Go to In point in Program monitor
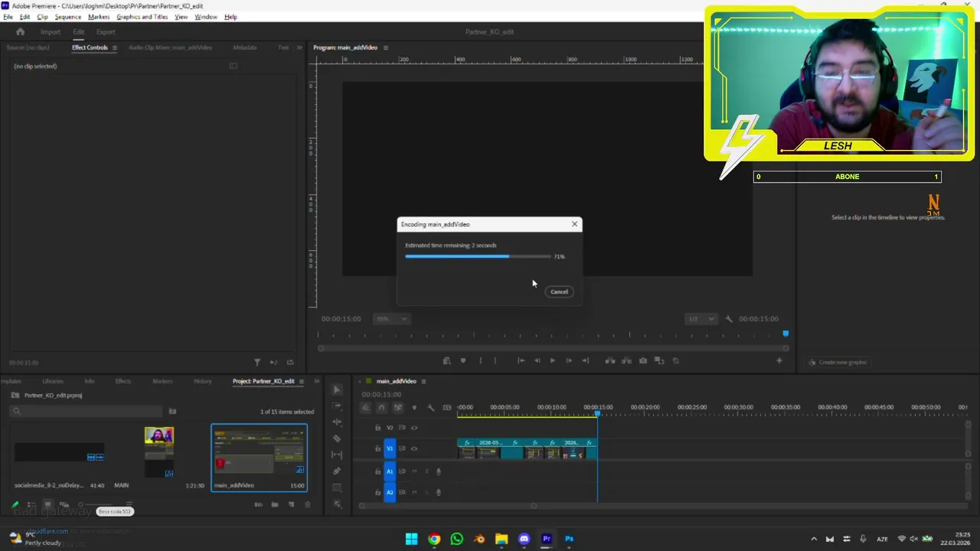 pyautogui.click(x=521, y=360)
